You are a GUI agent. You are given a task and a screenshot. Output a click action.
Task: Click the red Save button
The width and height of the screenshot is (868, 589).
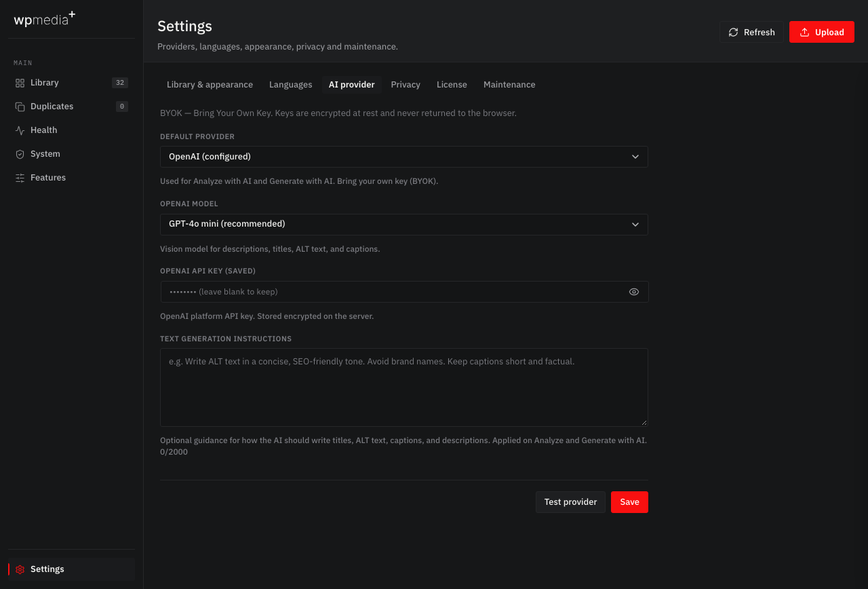pos(629,502)
